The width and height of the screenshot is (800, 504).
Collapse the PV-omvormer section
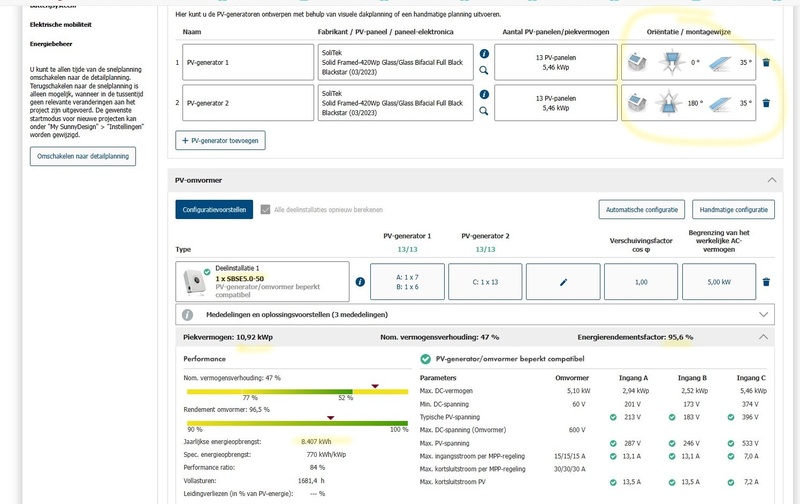point(772,180)
